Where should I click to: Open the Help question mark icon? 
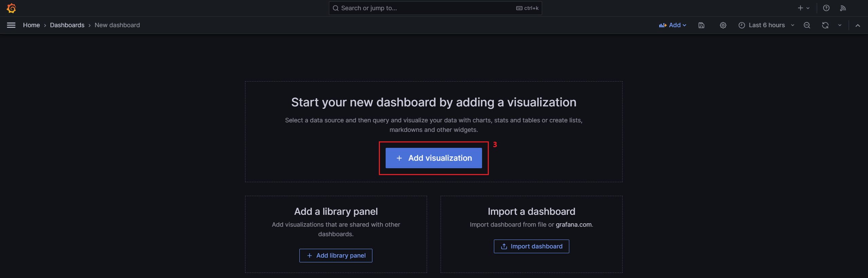click(x=826, y=8)
